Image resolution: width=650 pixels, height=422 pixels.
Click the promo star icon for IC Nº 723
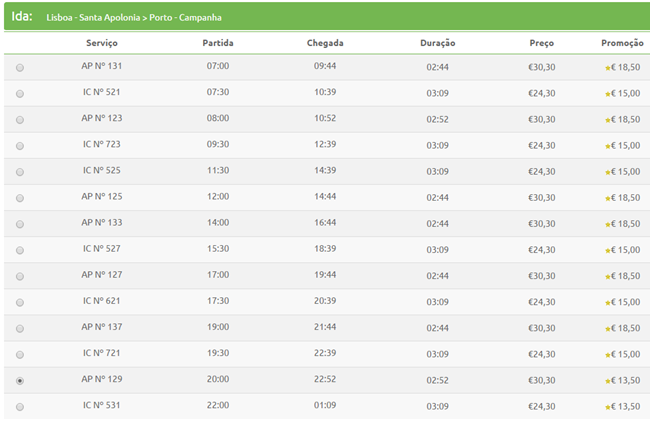[608, 146]
